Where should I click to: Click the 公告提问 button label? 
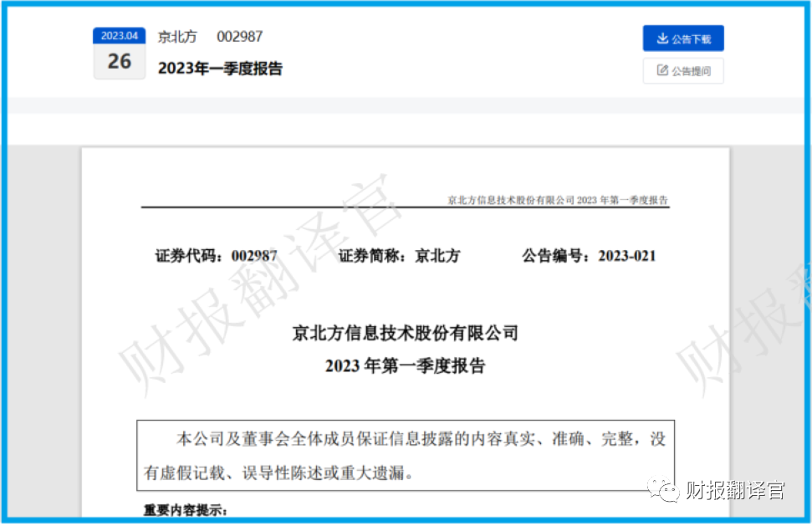point(691,72)
